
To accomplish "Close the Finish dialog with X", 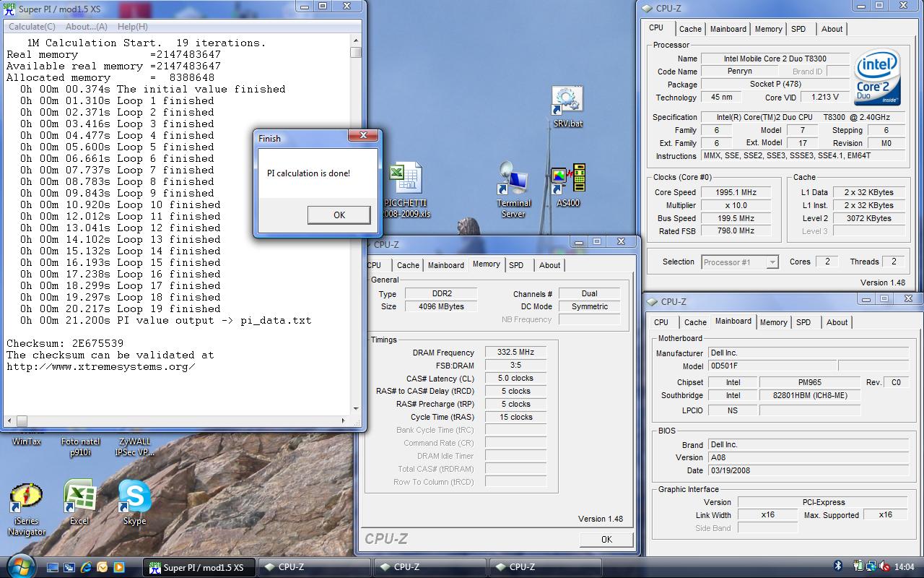I will coord(363,137).
